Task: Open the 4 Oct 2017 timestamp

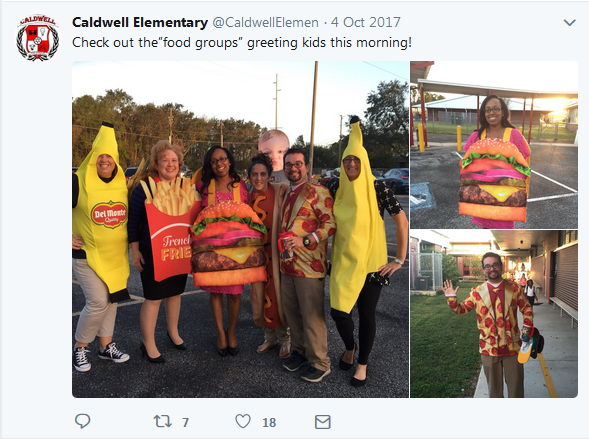Action: click(365, 22)
